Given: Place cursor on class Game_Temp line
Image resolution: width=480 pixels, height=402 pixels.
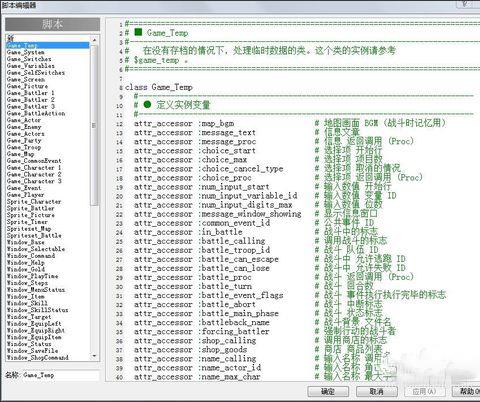Looking at the screenshot, I should coord(159,88).
